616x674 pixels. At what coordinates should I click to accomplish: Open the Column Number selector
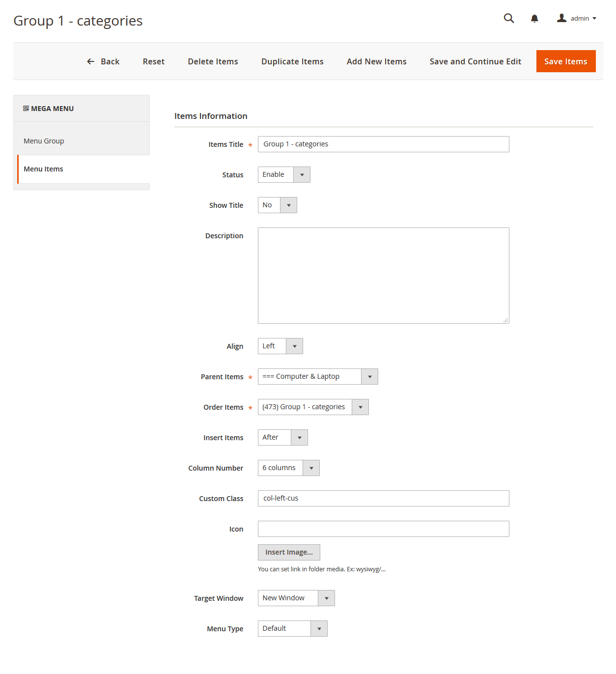point(288,468)
